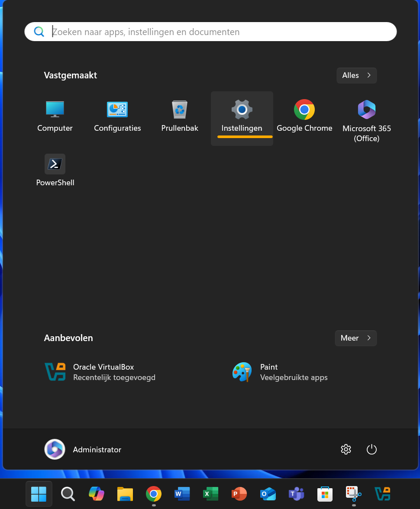Image resolution: width=420 pixels, height=509 pixels.
Task: Click the Start menu search field
Action: click(210, 32)
